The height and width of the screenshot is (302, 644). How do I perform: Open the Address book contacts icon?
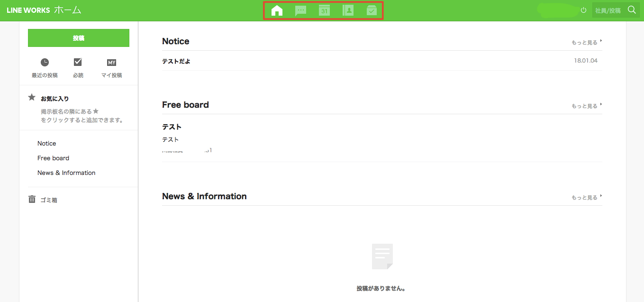348,10
